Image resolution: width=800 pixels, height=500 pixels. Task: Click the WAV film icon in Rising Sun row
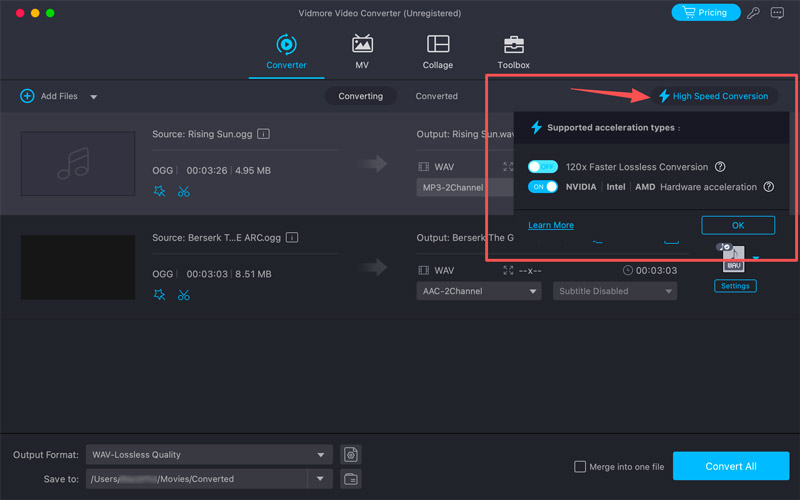(x=423, y=166)
